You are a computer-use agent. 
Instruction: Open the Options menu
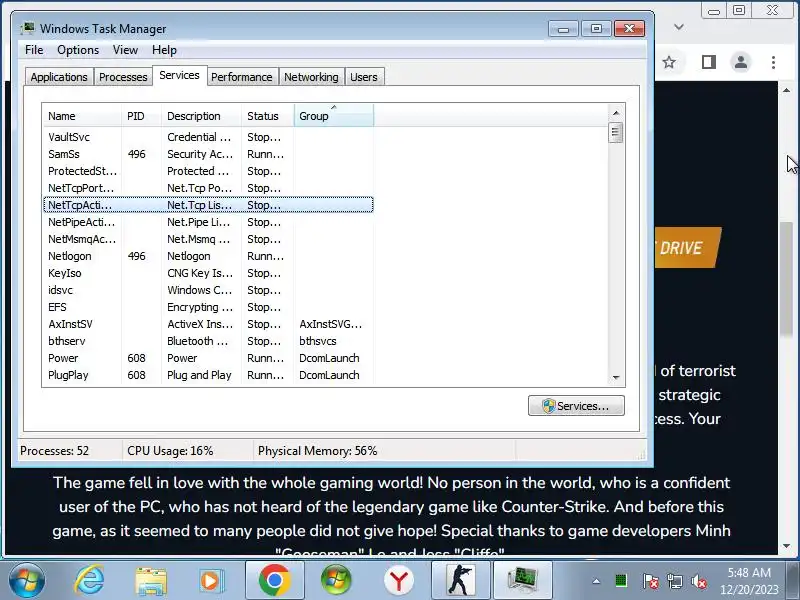pyautogui.click(x=78, y=50)
